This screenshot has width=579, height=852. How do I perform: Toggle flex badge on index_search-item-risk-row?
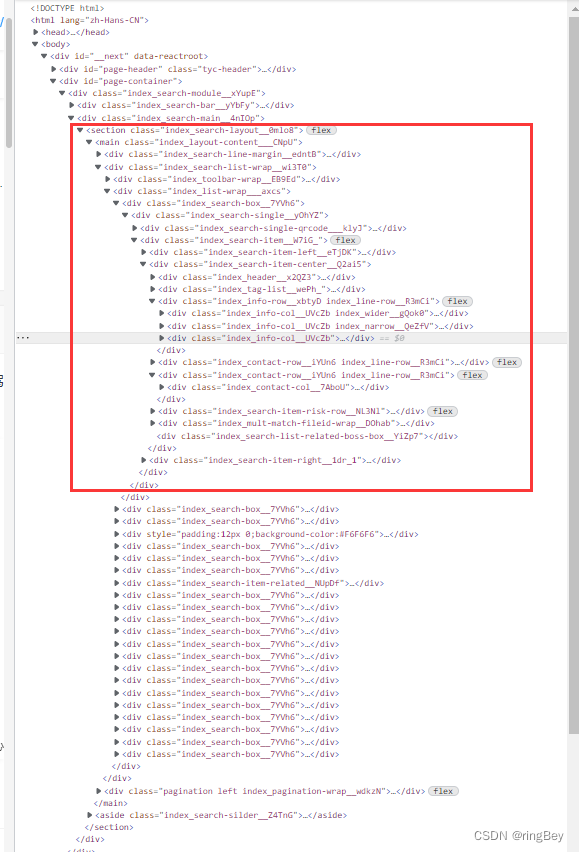click(443, 411)
